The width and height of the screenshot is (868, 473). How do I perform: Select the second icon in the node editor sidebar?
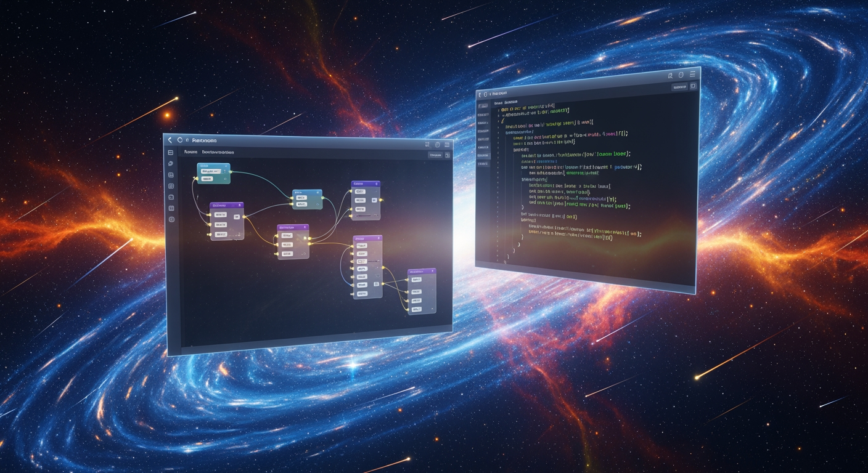pos(171,164)
